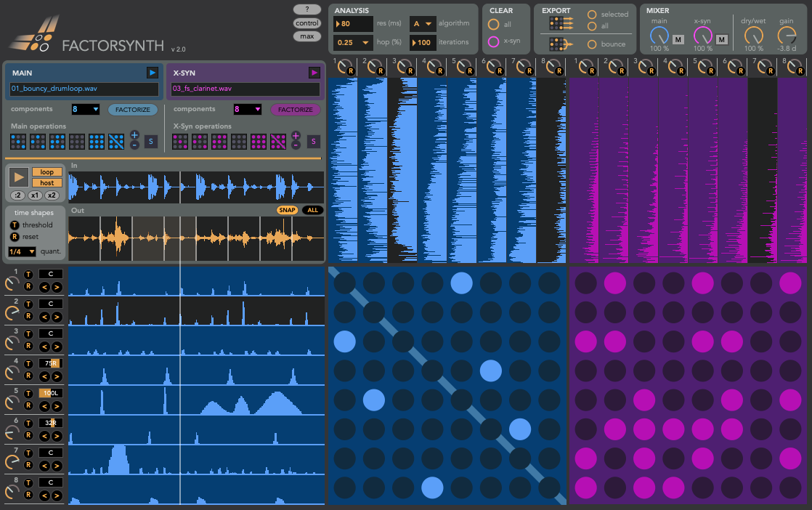Click the 'max' view button

(307, 36)
